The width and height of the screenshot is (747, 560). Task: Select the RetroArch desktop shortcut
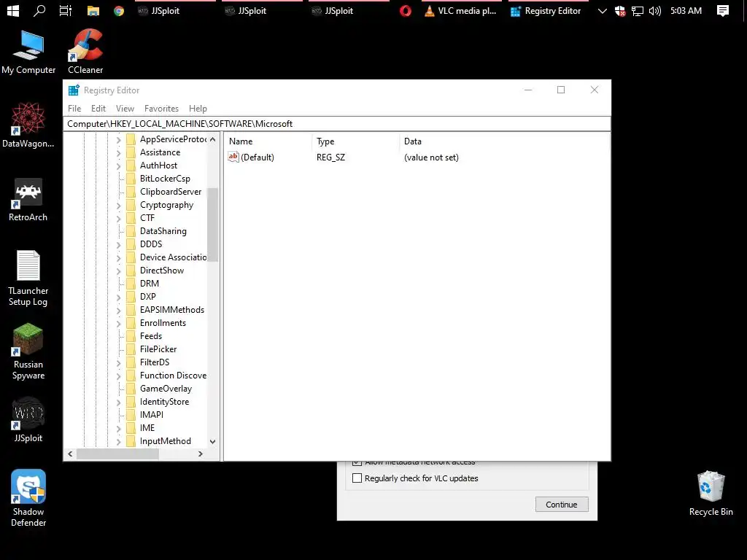(28, 199)
